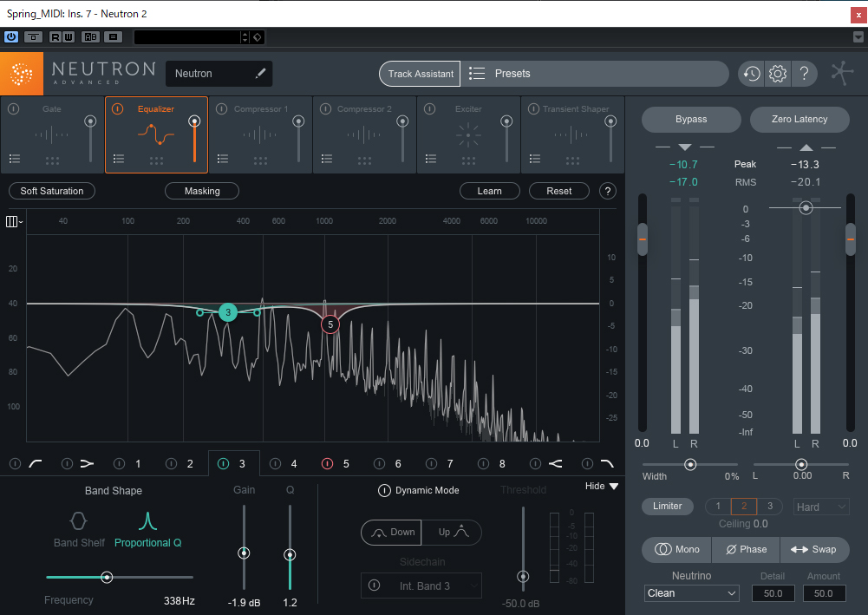Image resolution: width=868 pixels, height=615 pixels.
Task: Open the History icon in header
Action: [x=751, y=74]
